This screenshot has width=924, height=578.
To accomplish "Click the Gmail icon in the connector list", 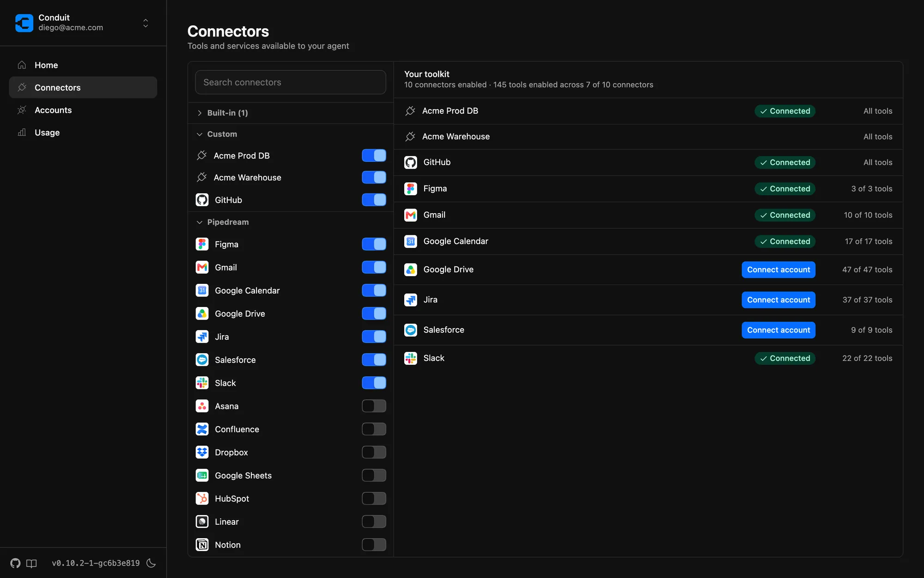I will click(202, 267).
